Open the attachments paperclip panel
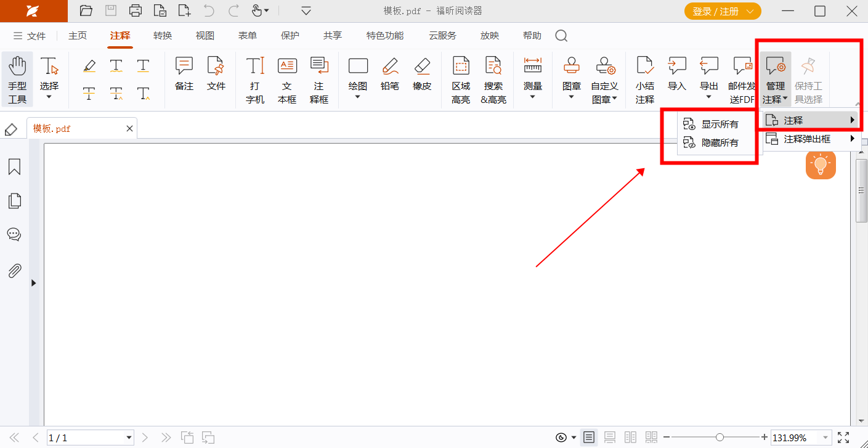 [14, 270]
